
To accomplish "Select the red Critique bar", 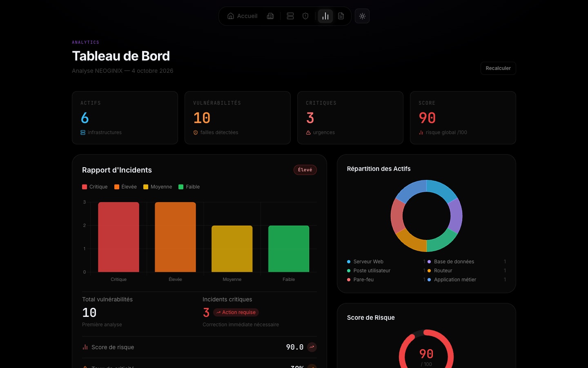I will click(118, 237).
